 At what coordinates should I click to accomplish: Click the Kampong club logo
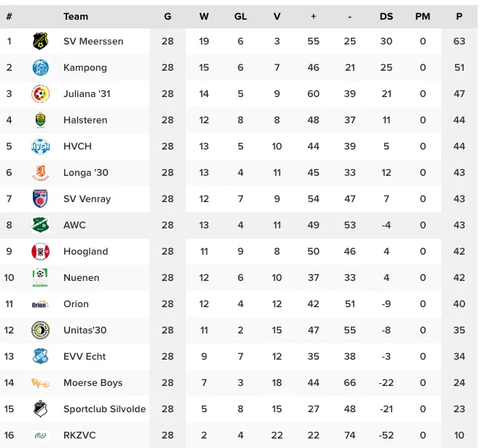coord(40,68)
